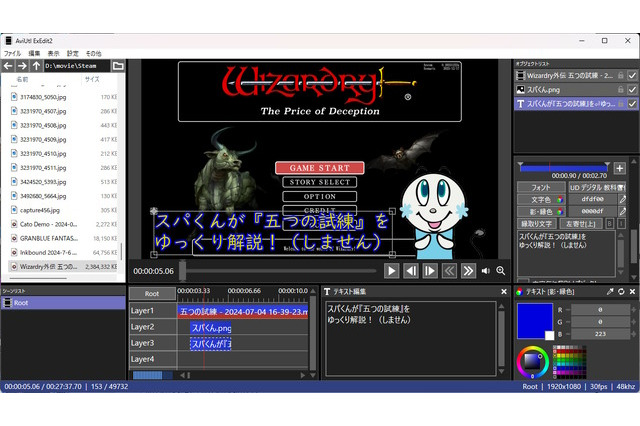Screen dimensions: 640x426
Task: Open the 左寄せ[上] alignment dropdown
Action: click(580, 224)
